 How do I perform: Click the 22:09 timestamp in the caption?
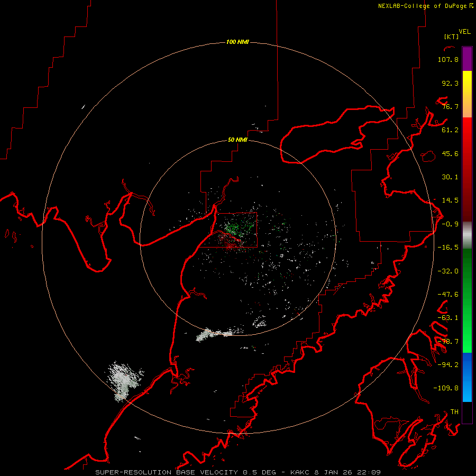[369, 472]
